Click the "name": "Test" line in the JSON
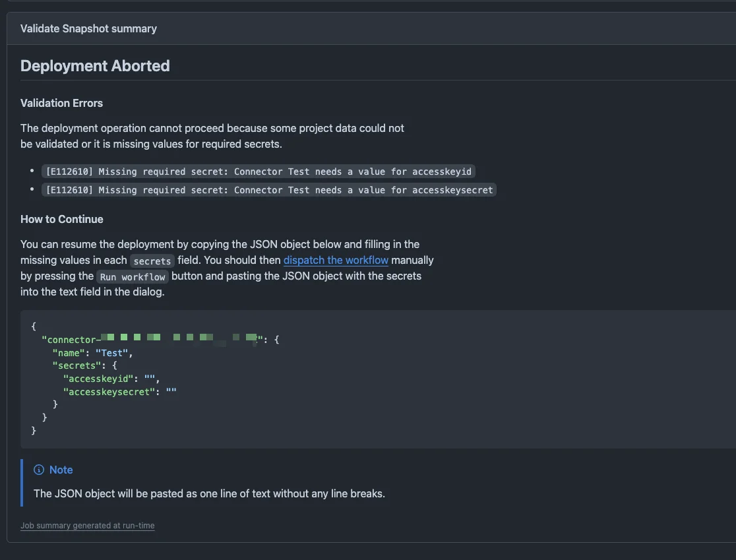 point(92,352)
